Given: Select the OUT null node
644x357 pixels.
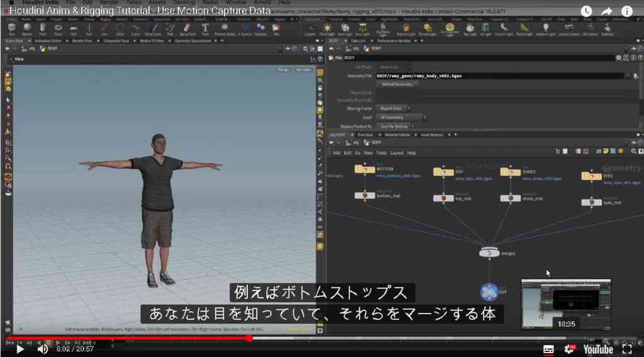Looking at the screenshot, I should (x=489, y=292).
